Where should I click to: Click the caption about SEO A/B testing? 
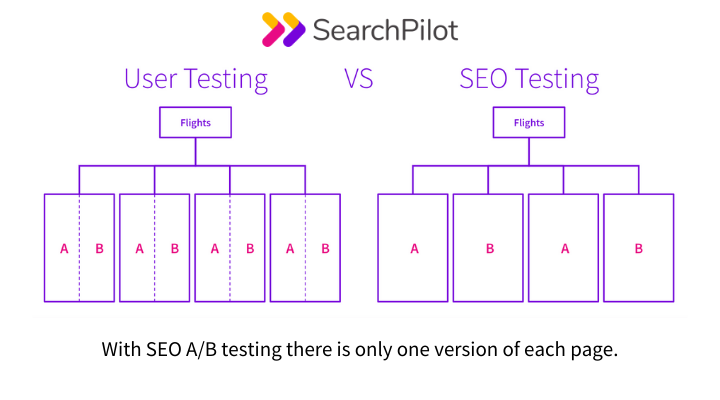360,351
